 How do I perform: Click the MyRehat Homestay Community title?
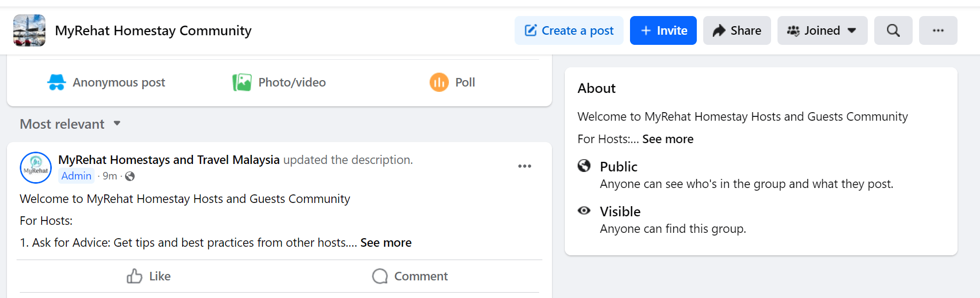[153, 30]
